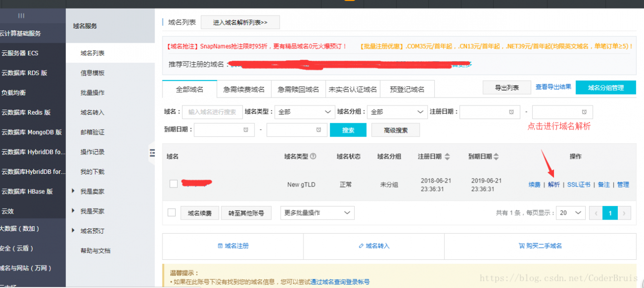Click the 转至其他账号 button
Image resolution: width=644 pixels, height=288 pixels.
click(247, 213)
